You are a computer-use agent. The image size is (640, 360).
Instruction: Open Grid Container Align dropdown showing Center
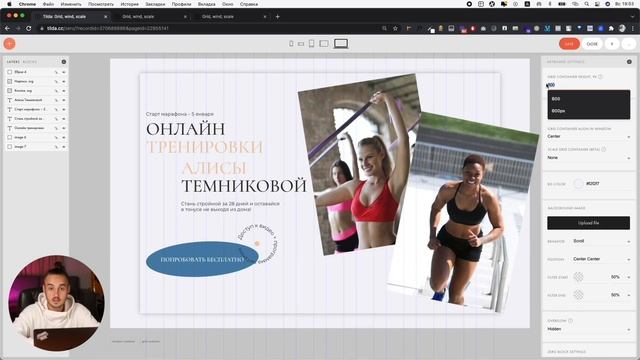pyautogui.click(x=589, y=136)
